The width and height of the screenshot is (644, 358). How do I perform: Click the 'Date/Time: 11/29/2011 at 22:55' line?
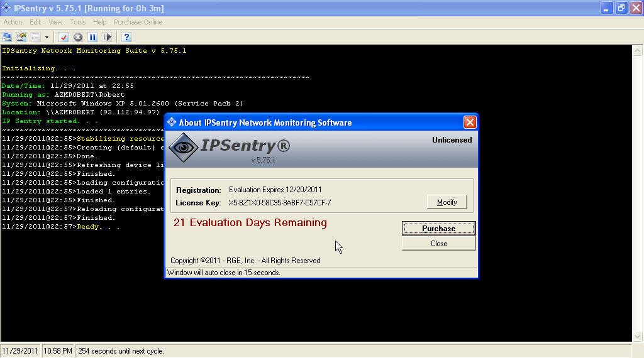coord(68,85)
